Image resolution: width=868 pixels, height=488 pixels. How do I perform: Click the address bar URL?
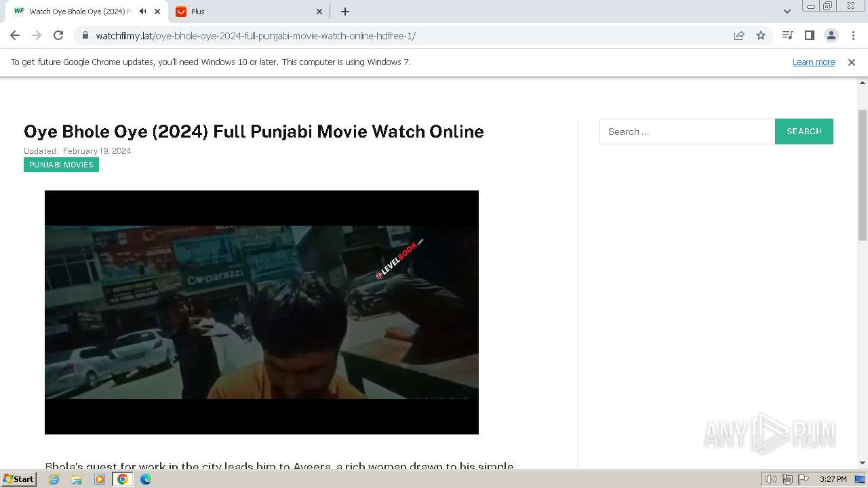coord(256,36)
